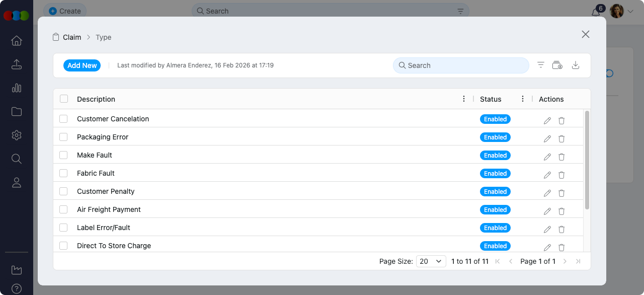Open the filter icon beside search
644x295 pixels.
click(541, 65)
